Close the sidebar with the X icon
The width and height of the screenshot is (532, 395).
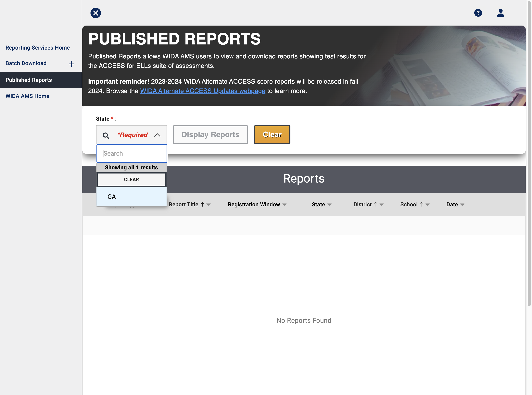coord(95,13)
